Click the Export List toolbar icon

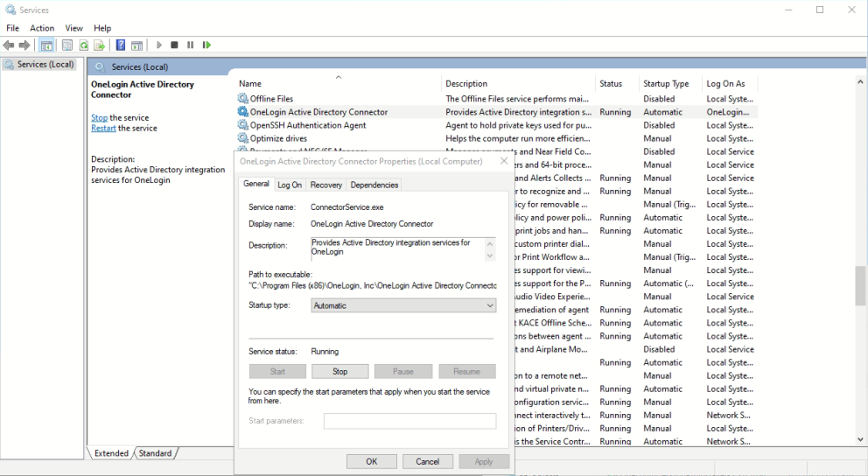[100, 45]
